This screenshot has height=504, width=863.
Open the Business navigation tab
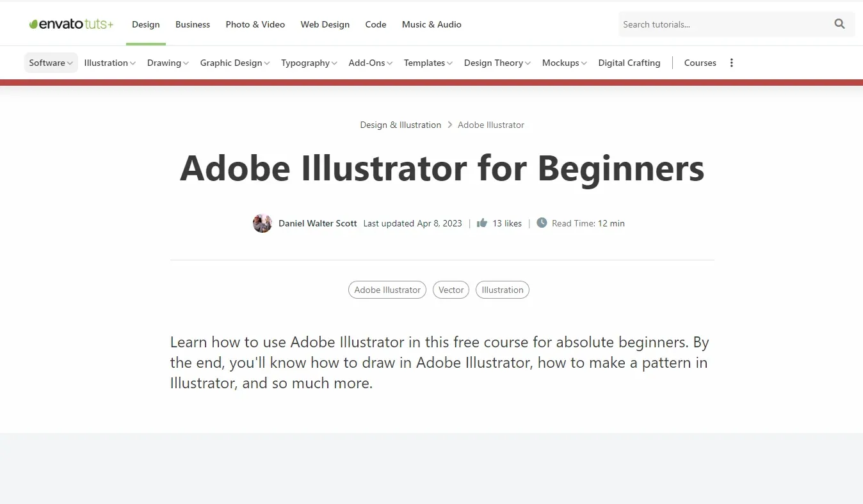193,24
